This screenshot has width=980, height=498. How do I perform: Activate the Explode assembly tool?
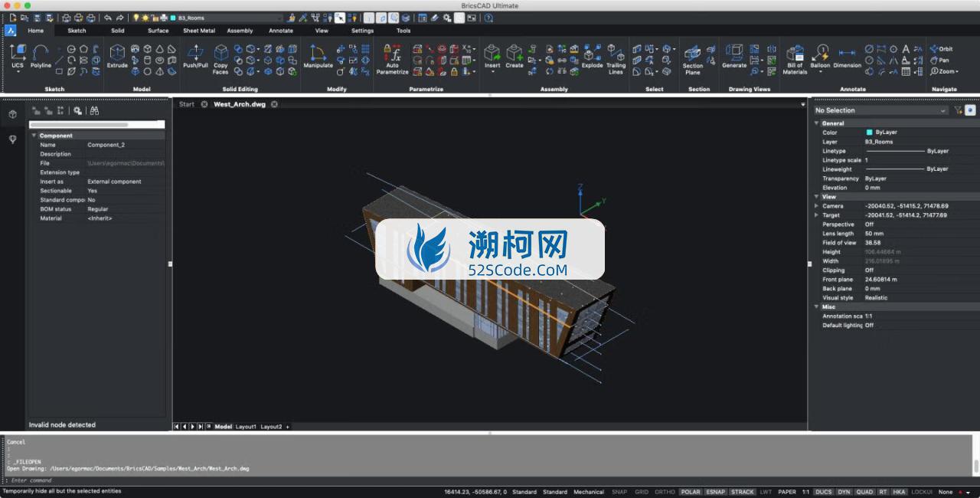592,57
